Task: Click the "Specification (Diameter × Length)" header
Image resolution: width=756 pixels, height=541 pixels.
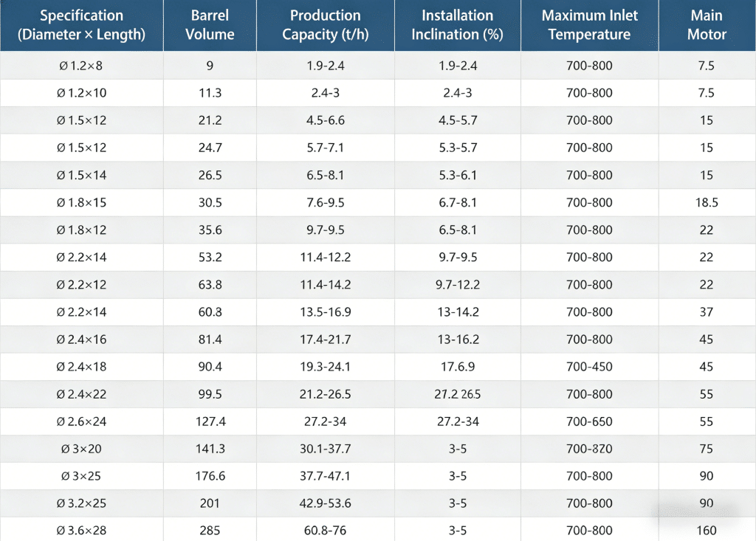Action: [81, 25]
